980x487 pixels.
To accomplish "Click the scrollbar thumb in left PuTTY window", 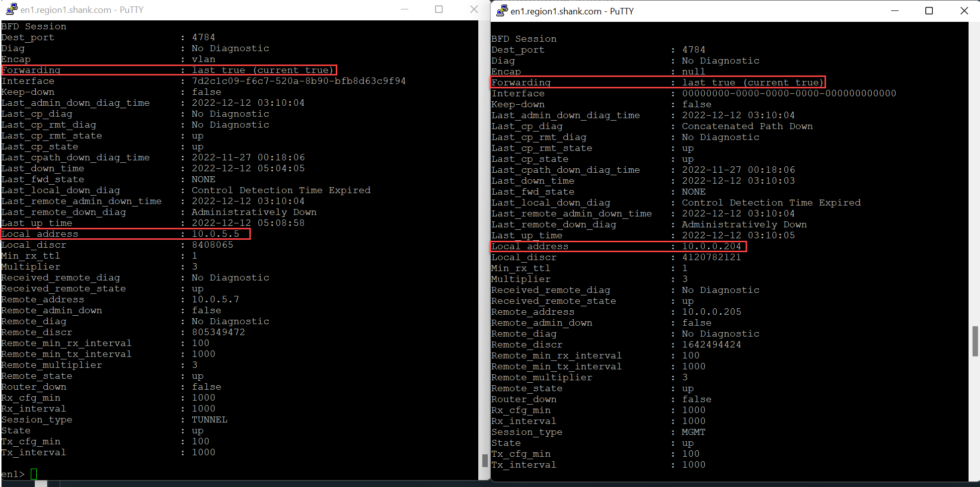I will [485, 461].
